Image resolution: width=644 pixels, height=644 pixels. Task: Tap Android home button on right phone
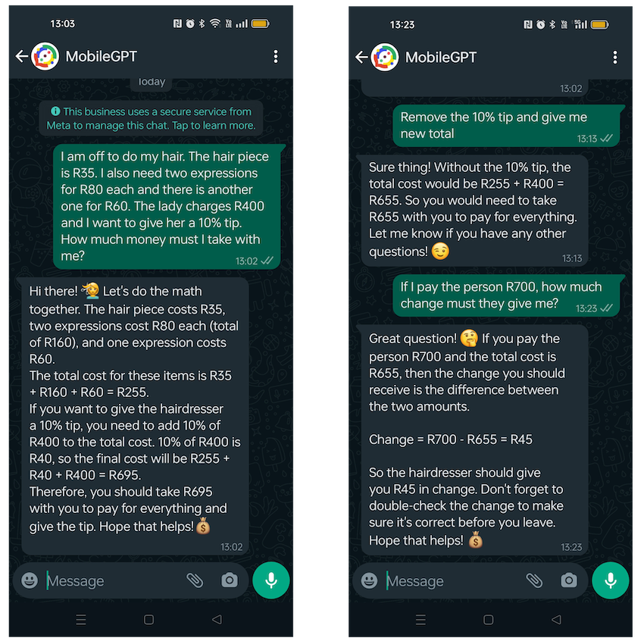489,619
